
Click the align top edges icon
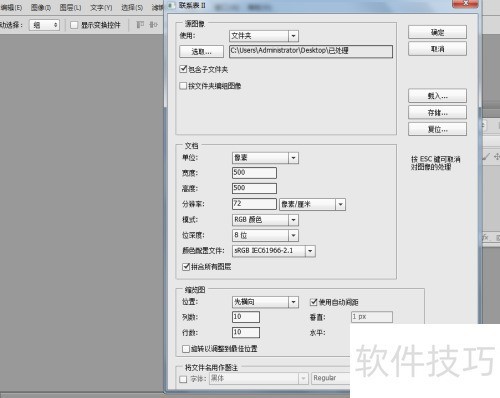pos(140,25)
